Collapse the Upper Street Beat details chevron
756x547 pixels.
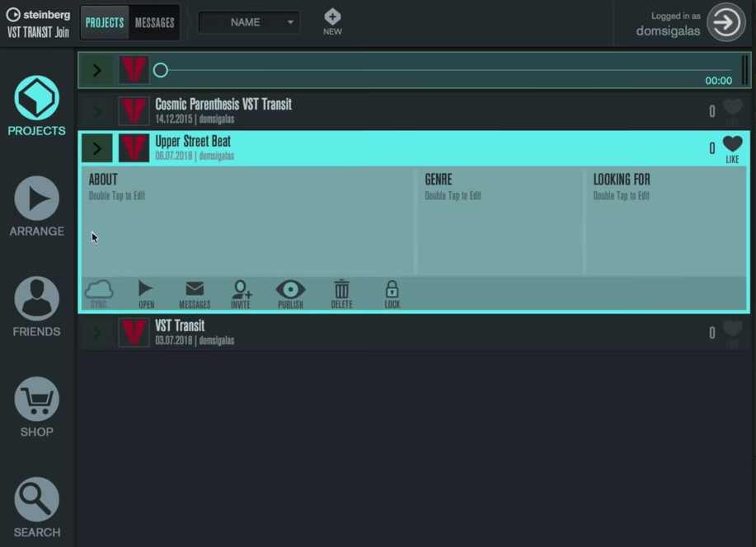point(97,148)
